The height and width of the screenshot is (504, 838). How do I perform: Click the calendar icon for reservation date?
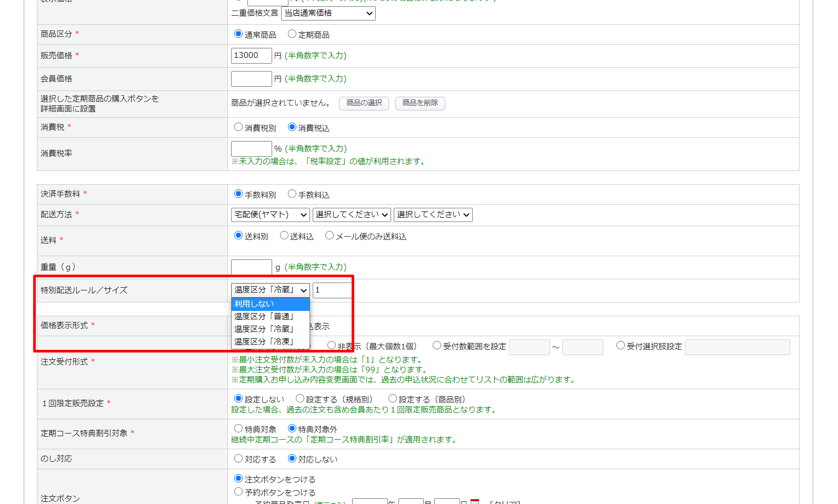[x=474, y=501]
